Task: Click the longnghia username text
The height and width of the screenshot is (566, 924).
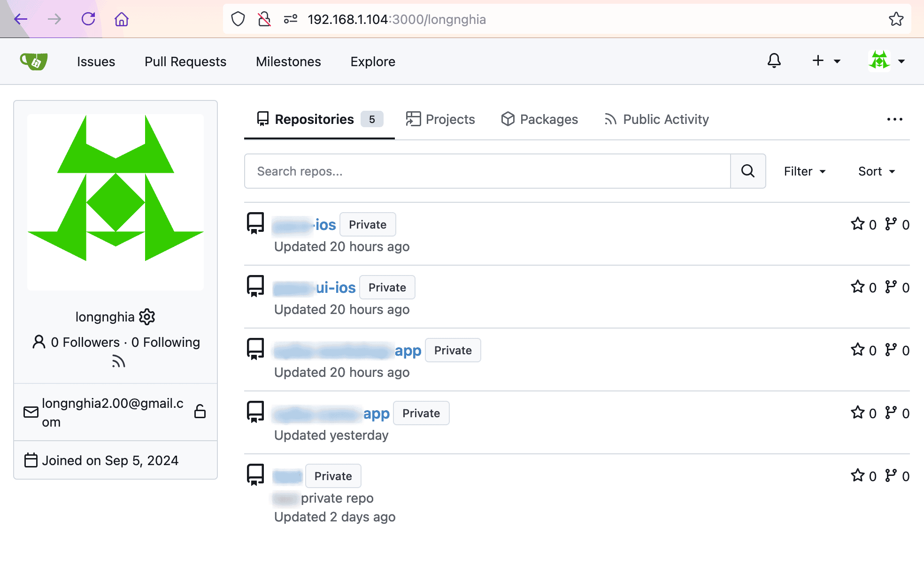Action: pos(105,317)
